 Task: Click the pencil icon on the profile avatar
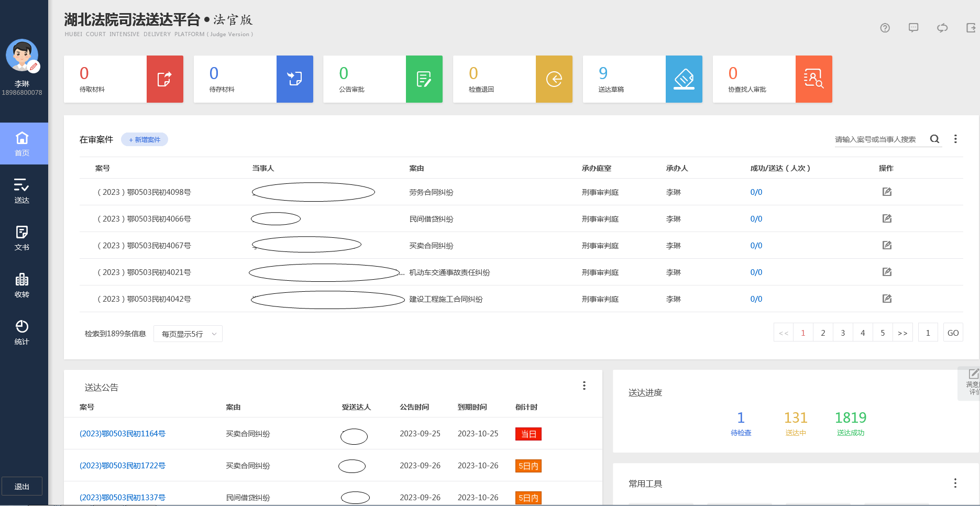point(34,66)
